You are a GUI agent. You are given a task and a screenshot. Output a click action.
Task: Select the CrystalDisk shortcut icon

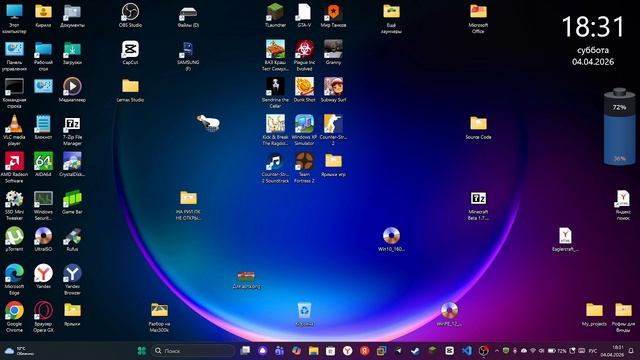tap(72, 164)
